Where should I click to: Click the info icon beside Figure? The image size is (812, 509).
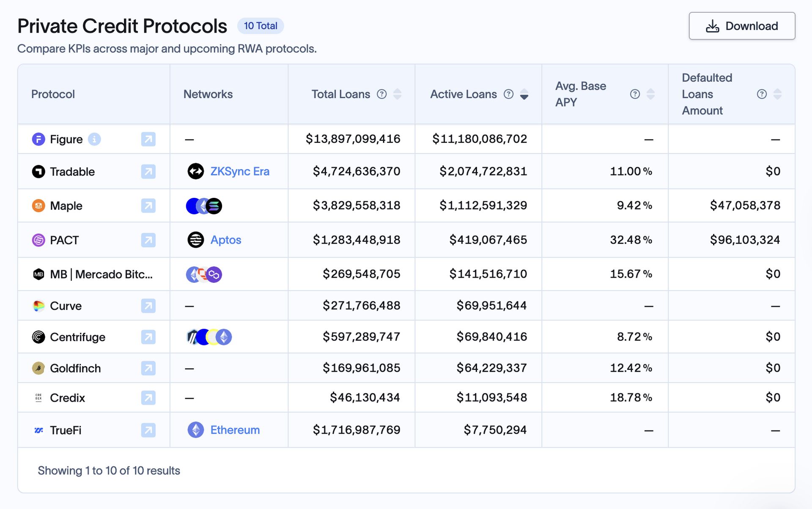(x=94, y=139)
